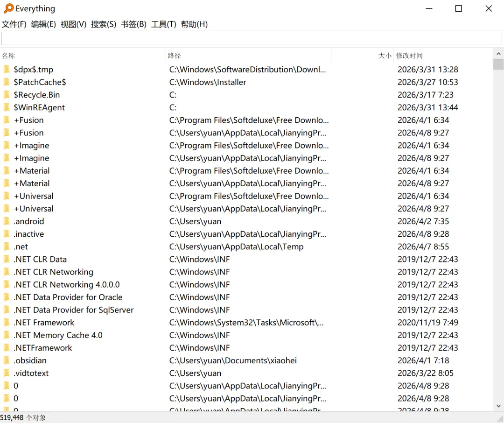The width and height of the screenshot is (504, 423).
Task: Select the $PatchCache$ folder name
Action: point(40,82)
